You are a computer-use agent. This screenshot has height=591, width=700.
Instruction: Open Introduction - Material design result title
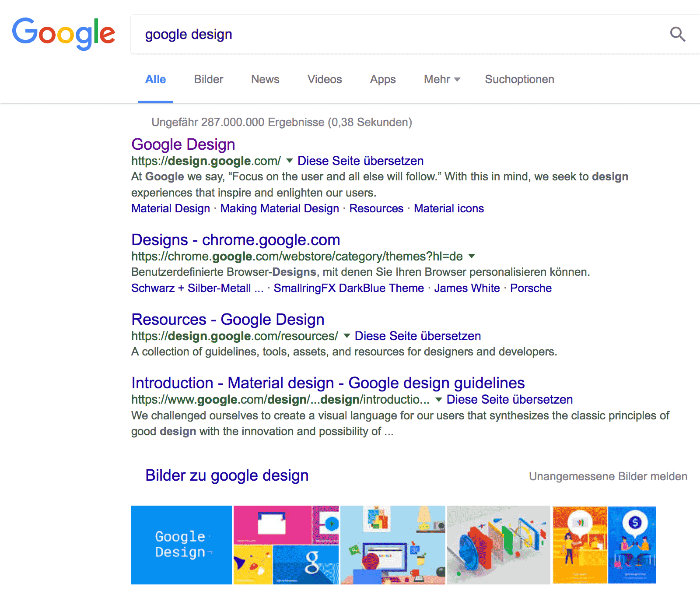(x=328, y=383)
